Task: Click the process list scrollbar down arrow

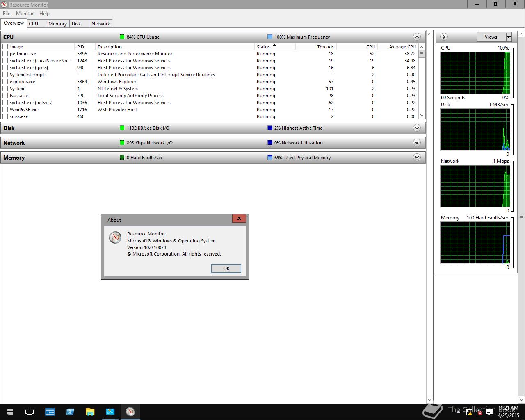Action: 422,116
